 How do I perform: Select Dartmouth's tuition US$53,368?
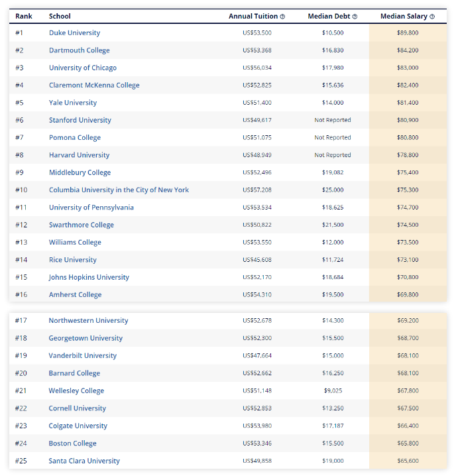click(x=257, y=50)
